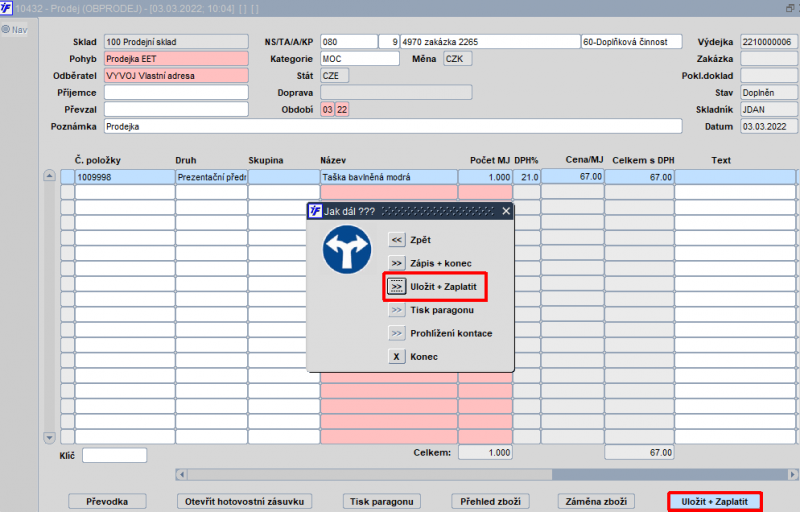The width and height of the screenshot is (800, 512).
Task: Click the horizontal scrollbar left arrow
Action: tap(181, 475)
